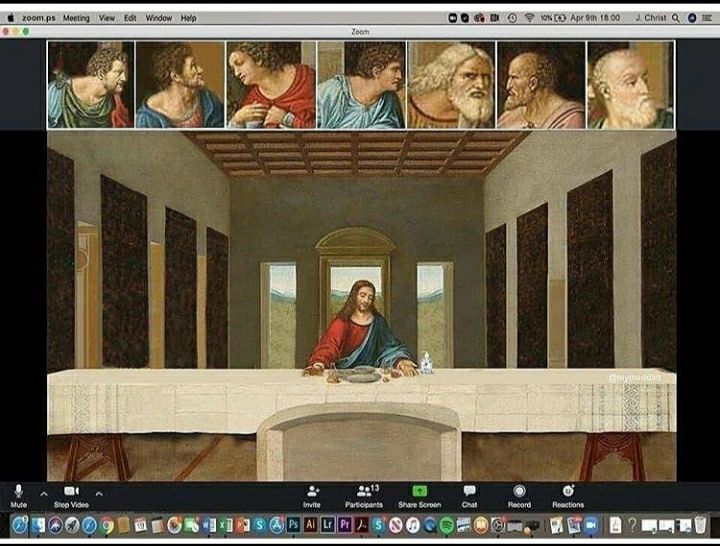Launch Illustrator from the Dock

(311, 525)
